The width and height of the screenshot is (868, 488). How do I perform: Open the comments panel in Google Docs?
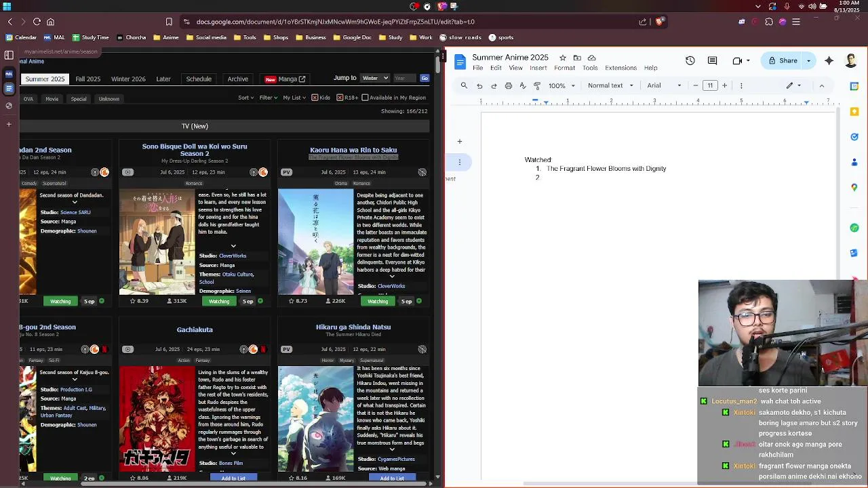point(712,61)
